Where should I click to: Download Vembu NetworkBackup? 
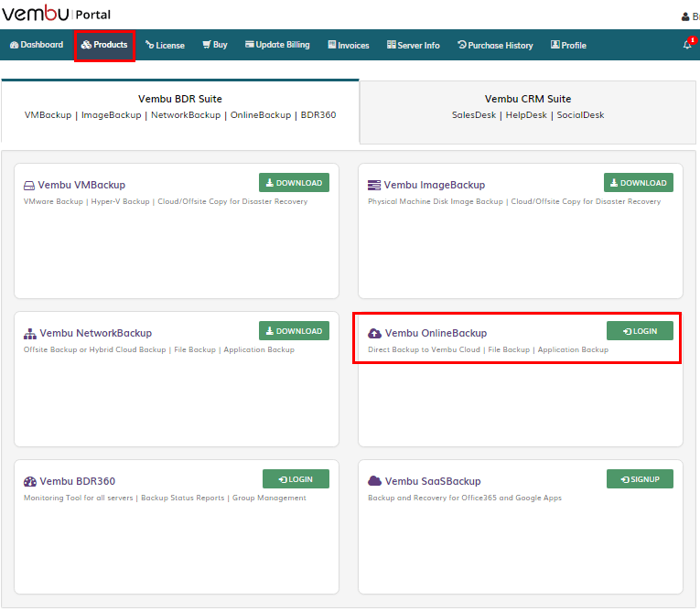tap(295, 331)
